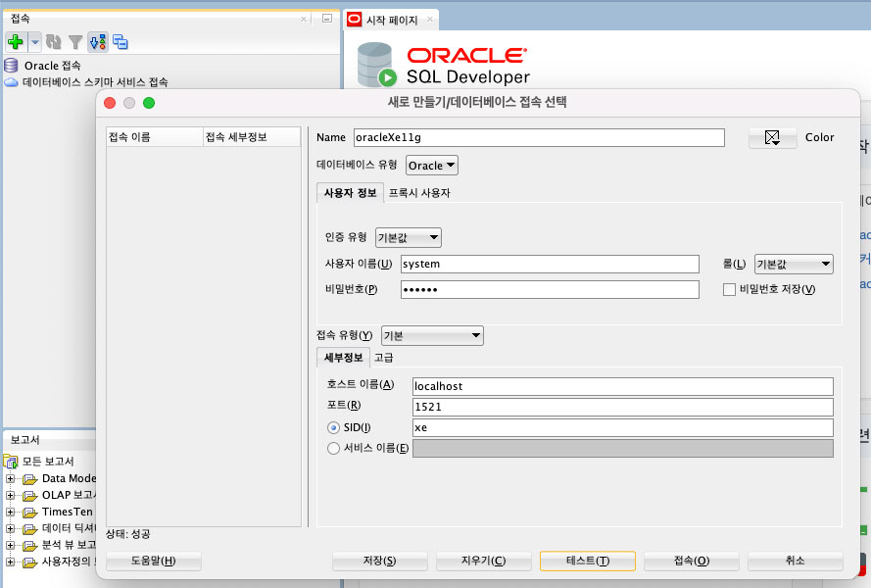Click the refresh connections icon
The width and height of the screenshot is (871, 588).
(x=53, y=42)
